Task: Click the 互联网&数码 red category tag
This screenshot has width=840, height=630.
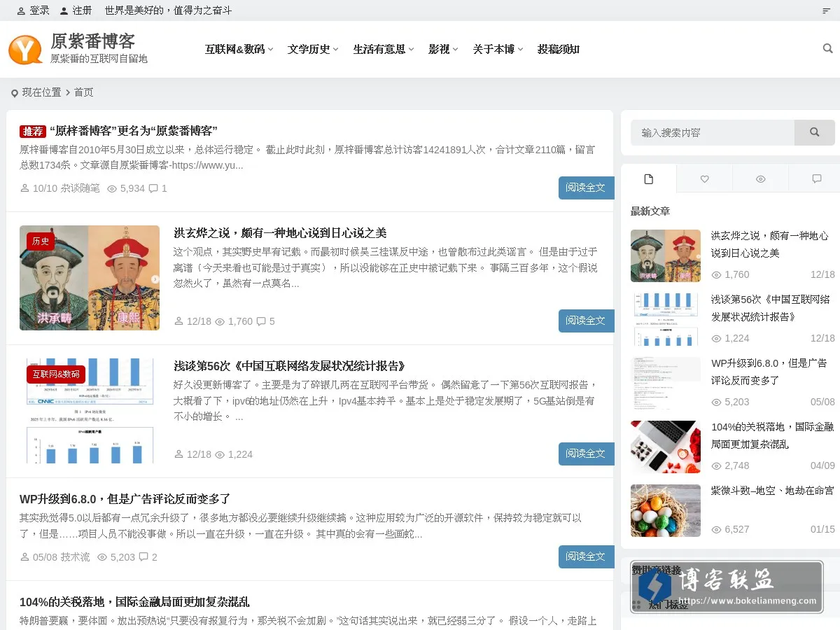Action: (56, 374)
